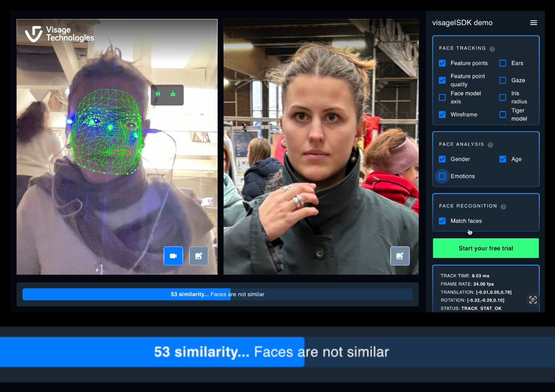Open the hamburger menu beside visageISDK demo
555x392 pixels.
tap(533, 23)
